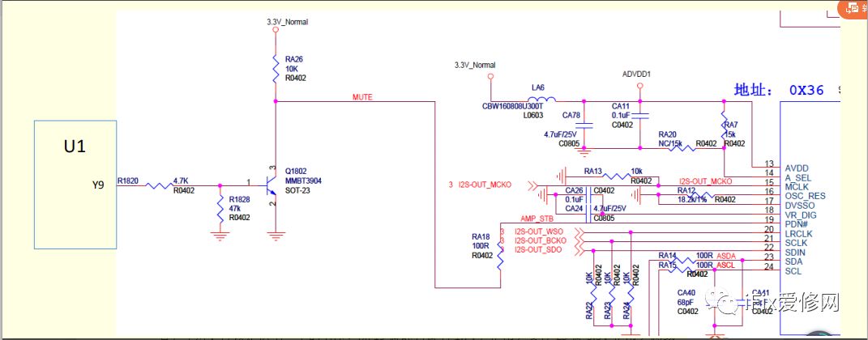Select the AVDD pin name
Viewport: 868px width, 340px height.
pyautogui.click(x=797, y=168)
